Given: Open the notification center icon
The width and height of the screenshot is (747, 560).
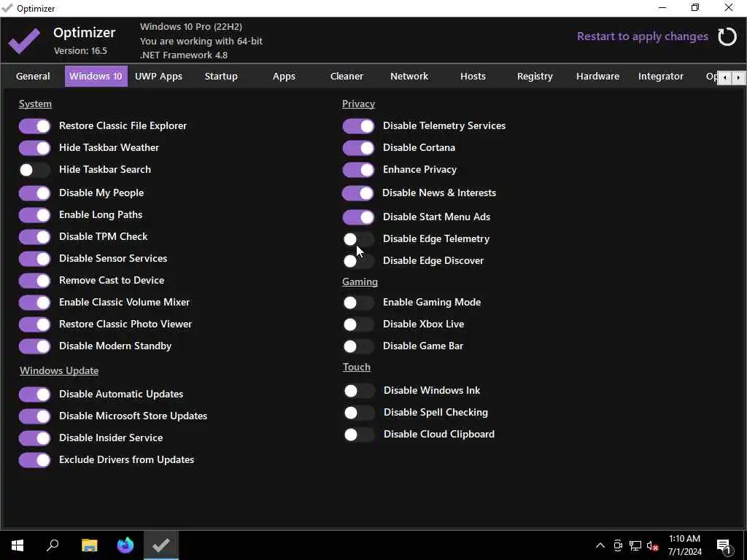Looking at the screenshot, I should [724, 545].
